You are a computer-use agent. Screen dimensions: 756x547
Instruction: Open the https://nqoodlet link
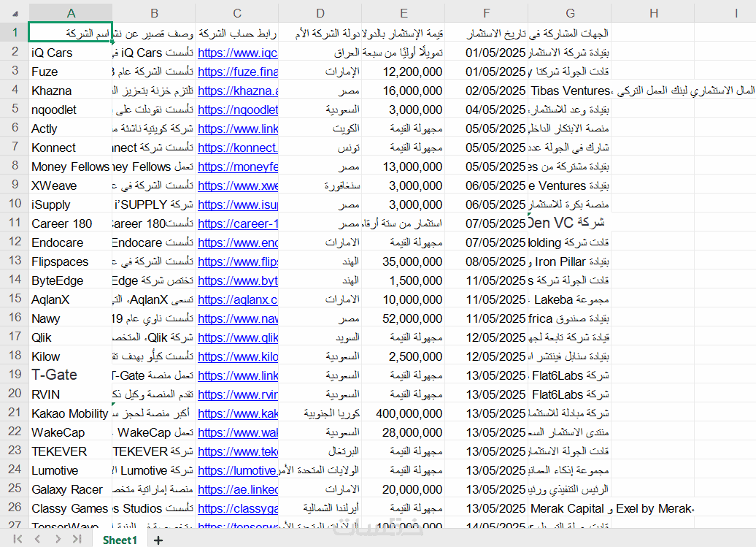[238, 110]
